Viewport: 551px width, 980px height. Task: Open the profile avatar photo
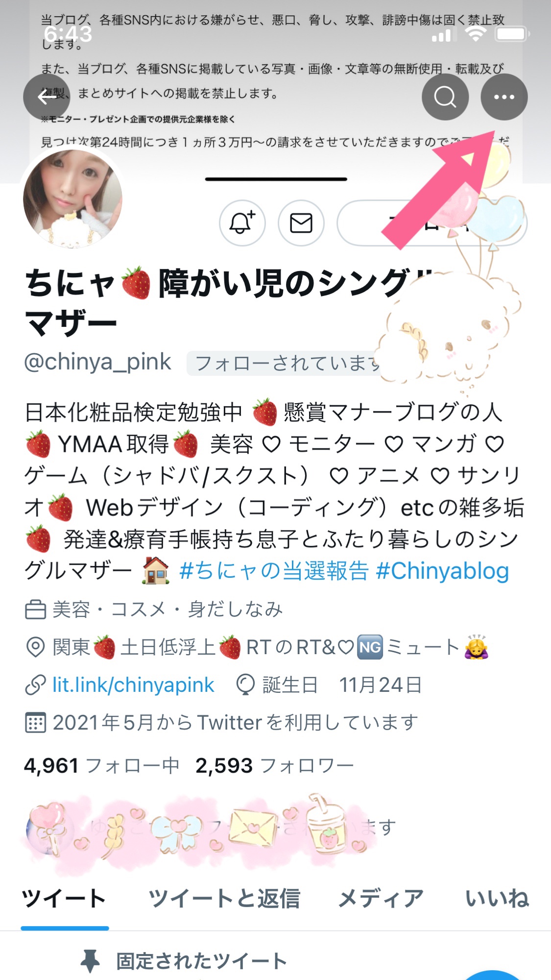tap(72, 198)
